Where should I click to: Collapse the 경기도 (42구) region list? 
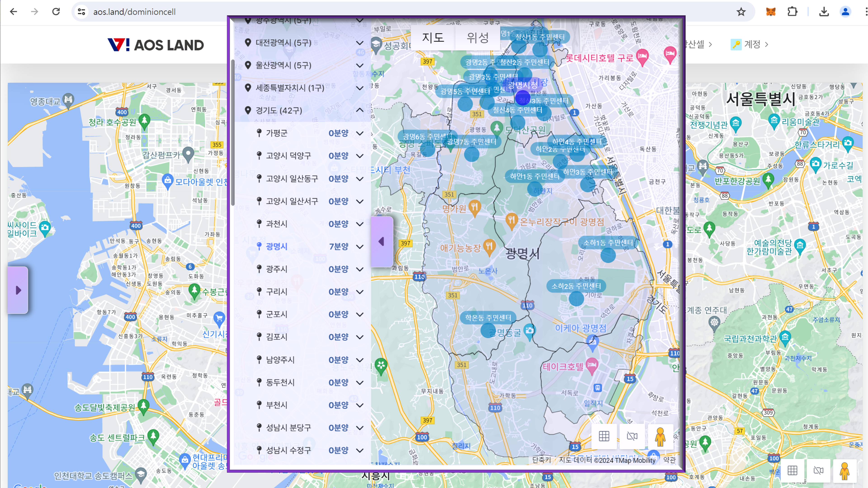point(360,110)
